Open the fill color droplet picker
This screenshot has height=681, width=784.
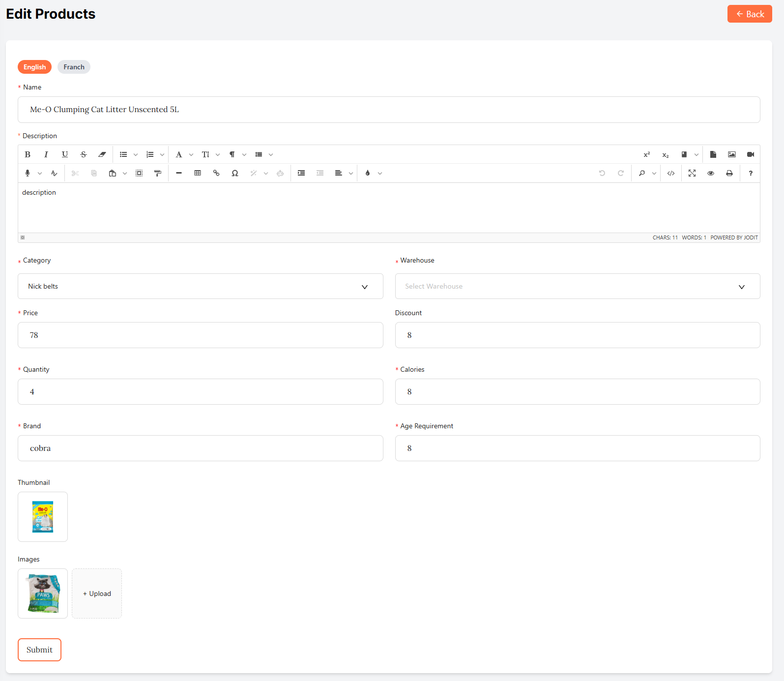[368, 173]
